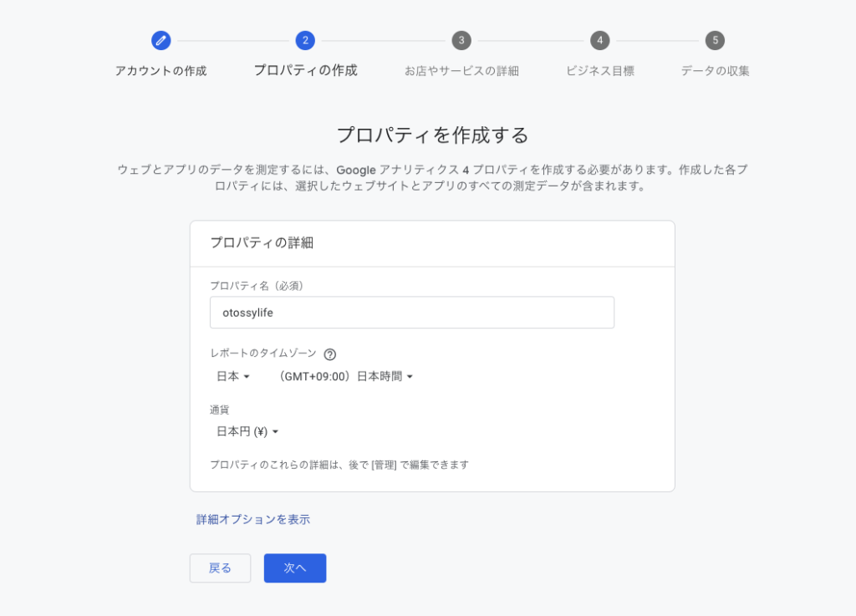Viewport: 856px width, 616px height.
Task: Select the プロパティの作成 step label
Action: pos(305,71)
